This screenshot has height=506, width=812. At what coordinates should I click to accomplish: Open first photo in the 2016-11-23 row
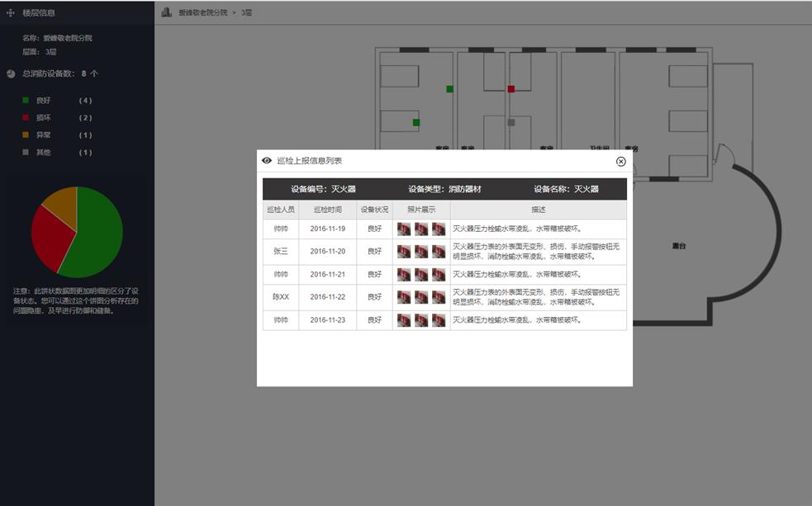point(404,320)
